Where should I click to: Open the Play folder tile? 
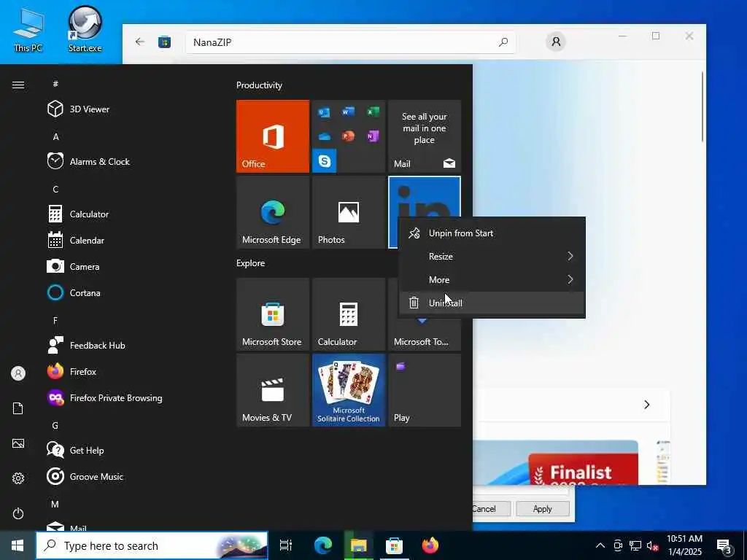pos(425,390)
